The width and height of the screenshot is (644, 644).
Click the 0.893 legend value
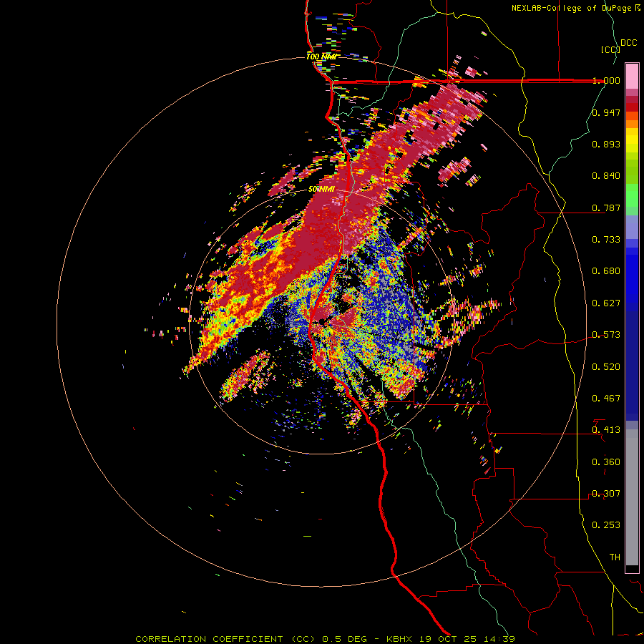(606, 144)
